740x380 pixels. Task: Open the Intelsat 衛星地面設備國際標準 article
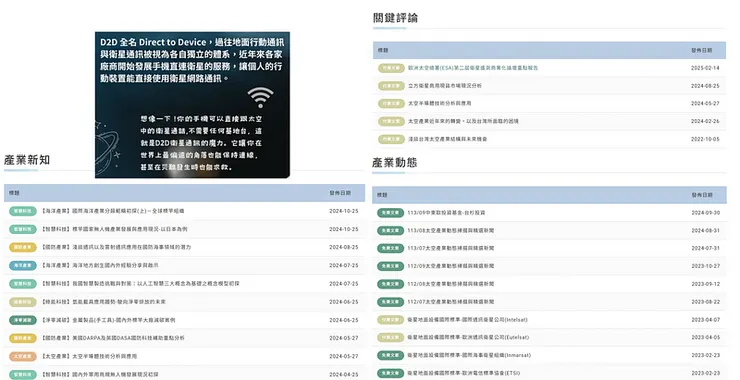(467, 320)
